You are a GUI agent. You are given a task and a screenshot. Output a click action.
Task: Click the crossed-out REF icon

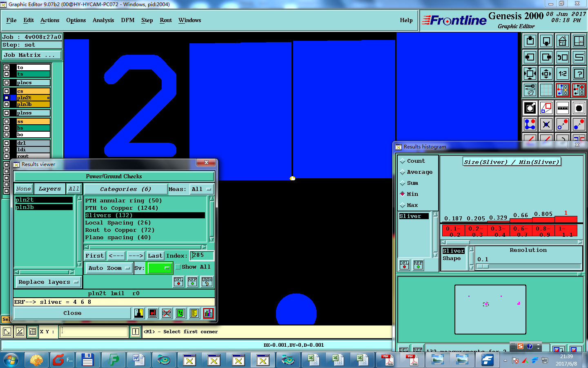point(167,313)
